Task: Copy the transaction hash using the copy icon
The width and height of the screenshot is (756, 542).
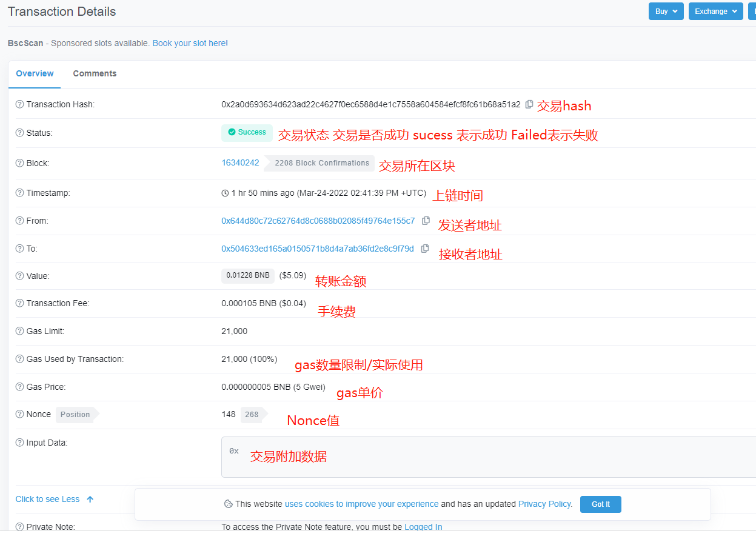Action: click(x=529, y=104)
